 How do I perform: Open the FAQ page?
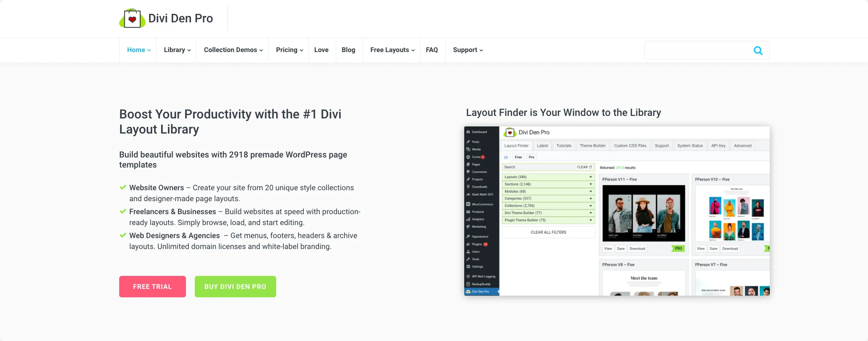tap(431, 50)
